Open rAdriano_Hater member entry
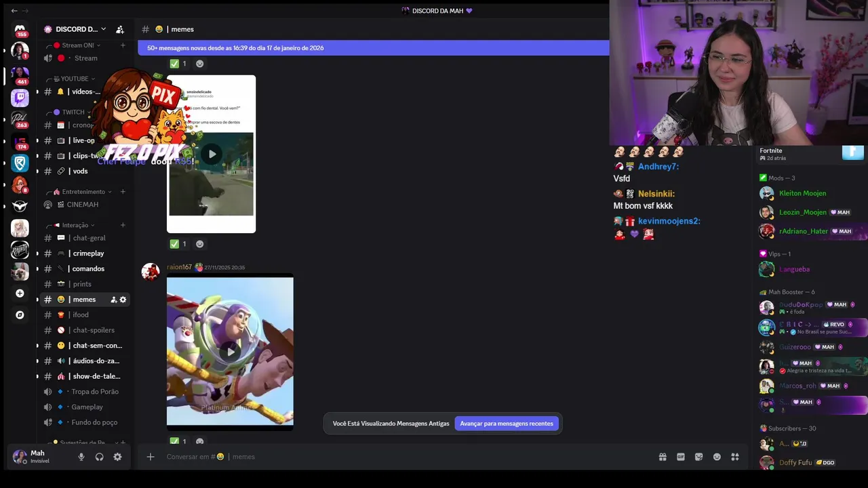 [x=812, y=231]
